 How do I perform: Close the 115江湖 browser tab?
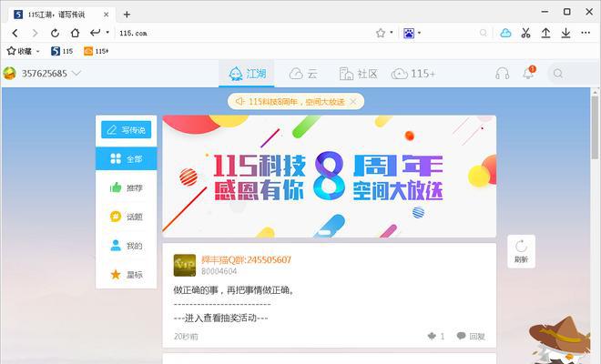(x=107, y=15)
